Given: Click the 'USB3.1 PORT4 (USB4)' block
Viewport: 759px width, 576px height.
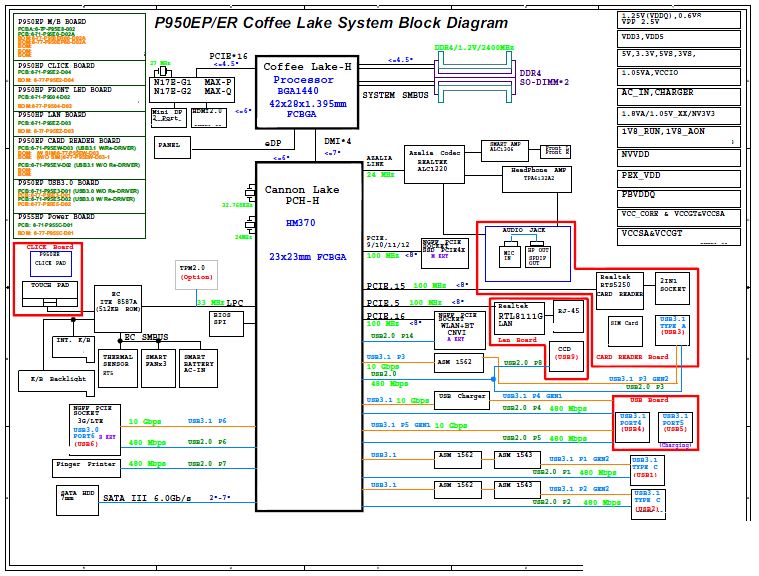Looking at the screenshot, I should point(632,426).
